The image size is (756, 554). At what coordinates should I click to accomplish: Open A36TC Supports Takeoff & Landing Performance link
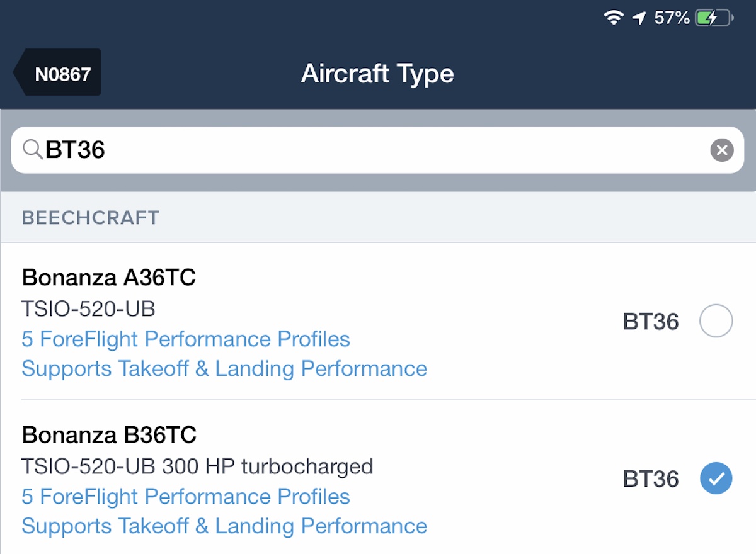224,368
